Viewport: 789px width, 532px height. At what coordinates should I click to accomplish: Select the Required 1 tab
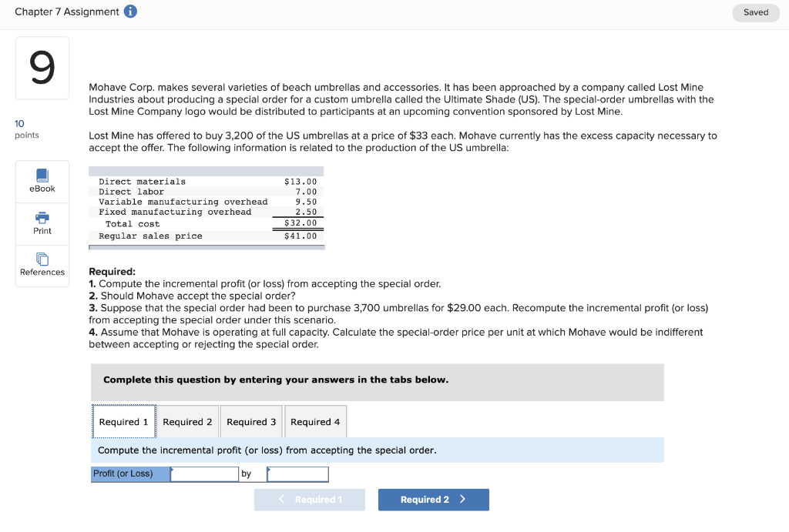(124, 422)
